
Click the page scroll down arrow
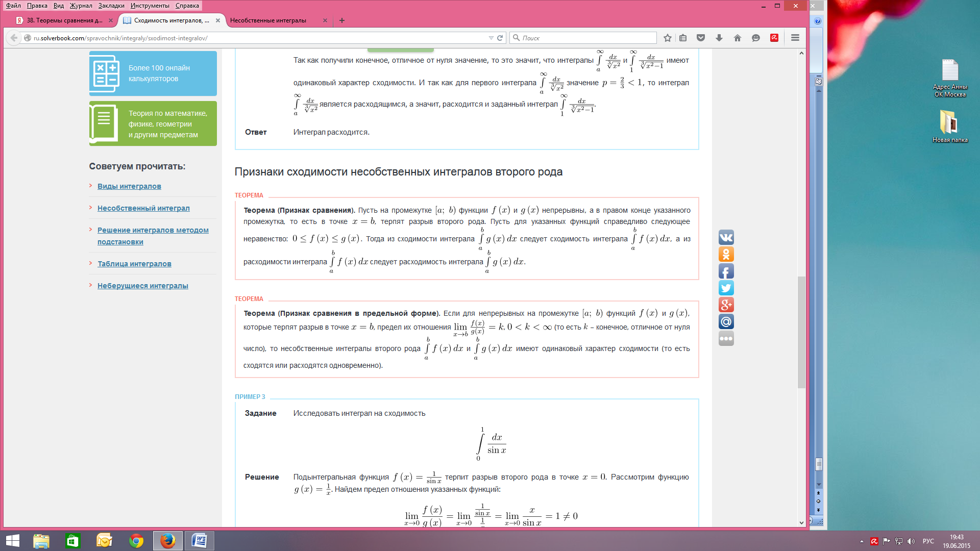pos(801,522)
